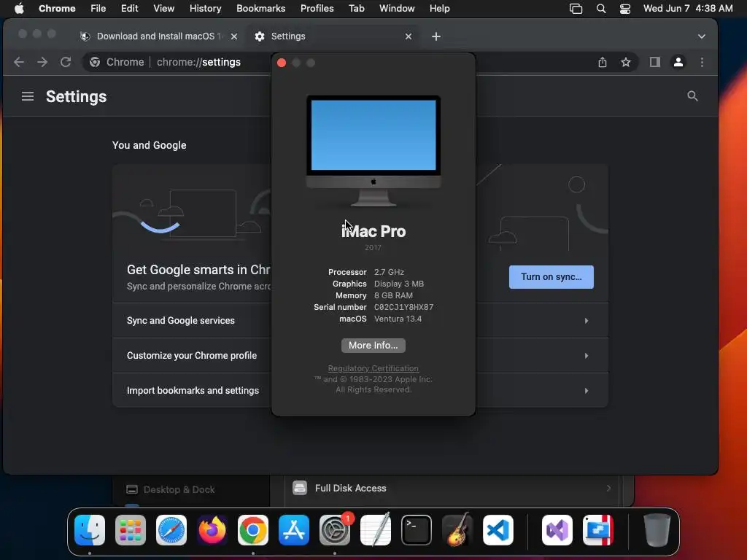Search Chrome settings with magnifier icon
Image resolution: width=747 pixels, height=560 pixels.
[x=692, y=96]
